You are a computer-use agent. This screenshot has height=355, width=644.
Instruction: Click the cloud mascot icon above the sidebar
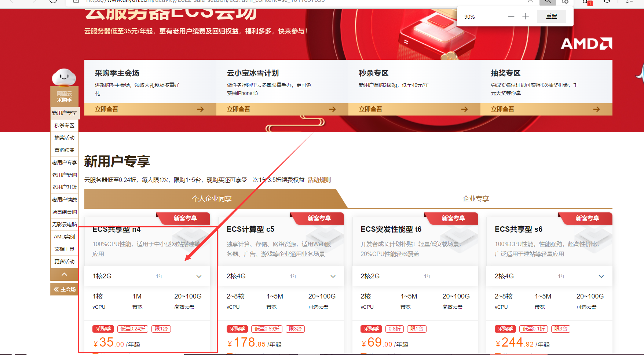64,77
